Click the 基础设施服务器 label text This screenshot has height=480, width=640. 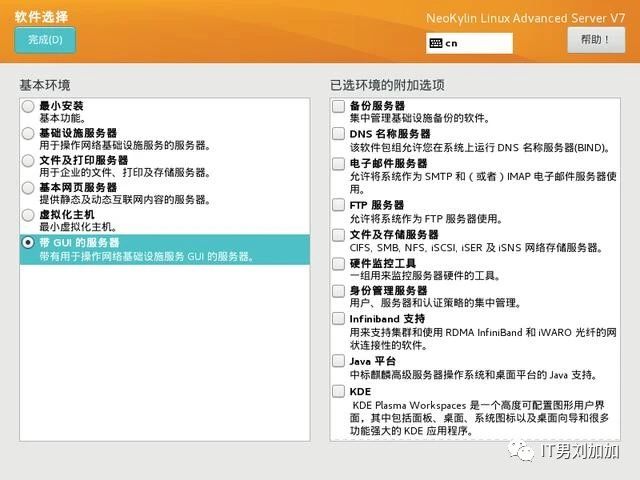pyautogui.click(x=78, y=133)
